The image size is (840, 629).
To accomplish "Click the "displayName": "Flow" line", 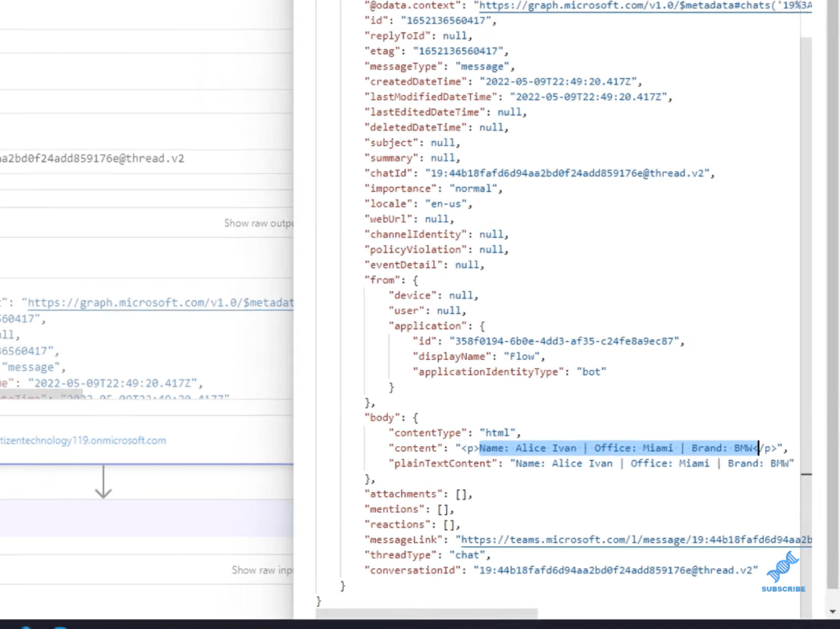I will pos(478,356).
